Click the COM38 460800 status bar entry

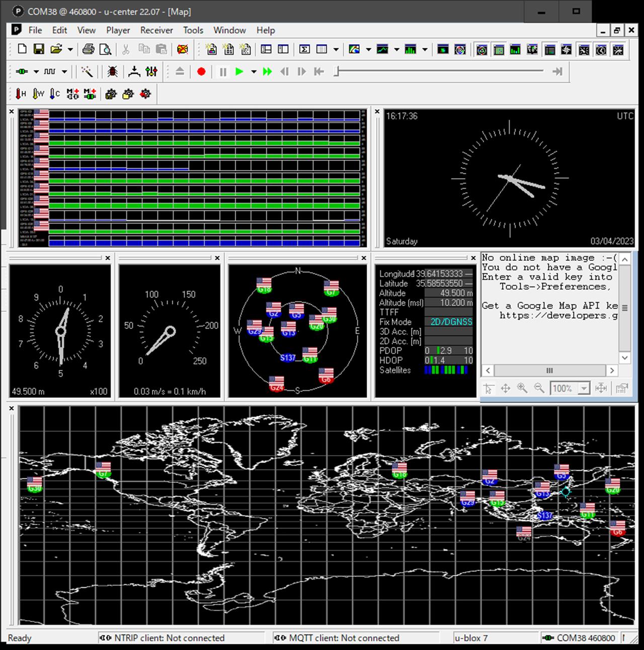point(579,638)
